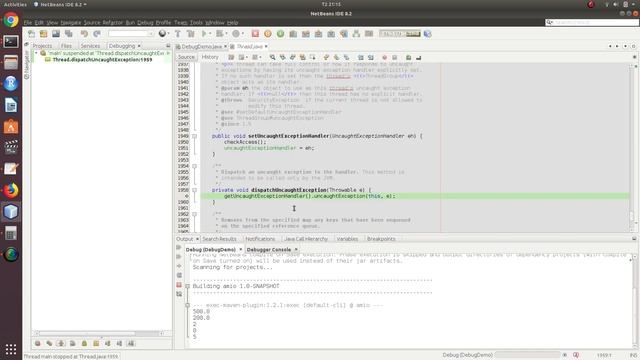The height and width of the screenshot is (360, 640).
Task: Click the Clean and Build icon
Action: tap(190, 34)
